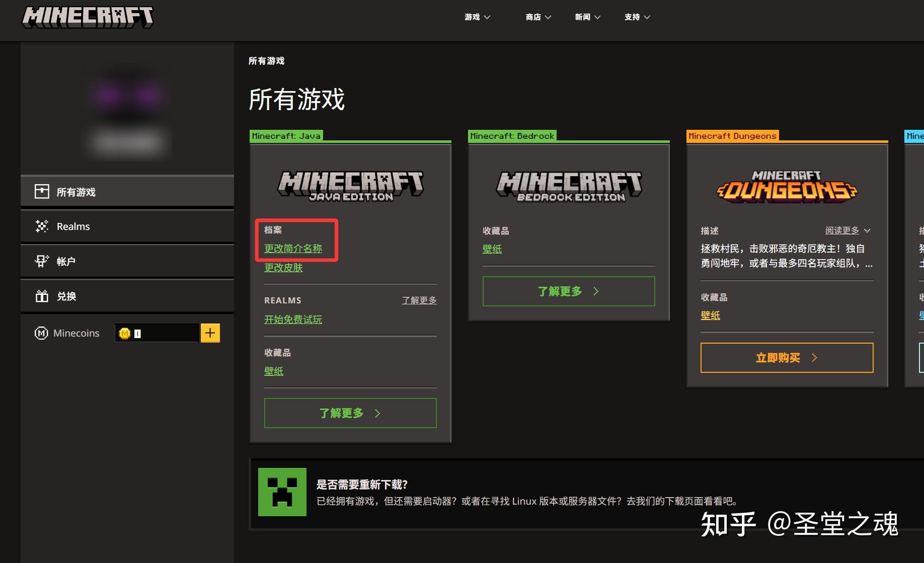The width and height of the screenshot is (924, 563).
Task: Open 帐户 in the sidebar
Action: pyautogui.click(x=127, y=261)
